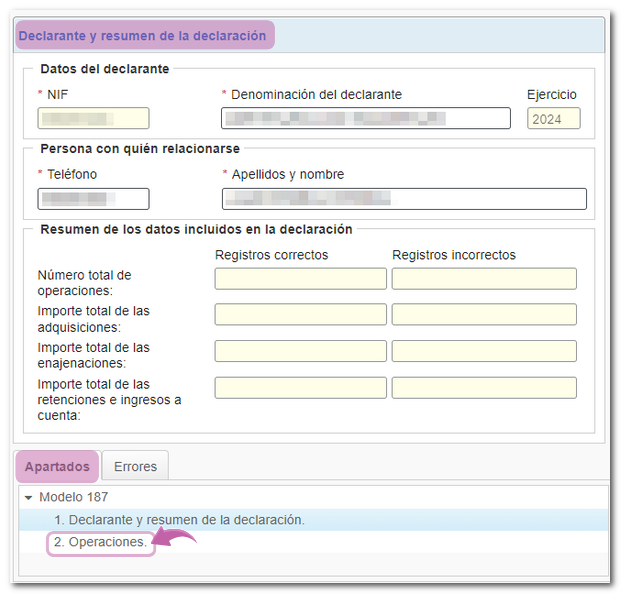The height and width of the screenshot is (594, 621).
Task: Focus the Denominación del declarante field
Action: 365,118
